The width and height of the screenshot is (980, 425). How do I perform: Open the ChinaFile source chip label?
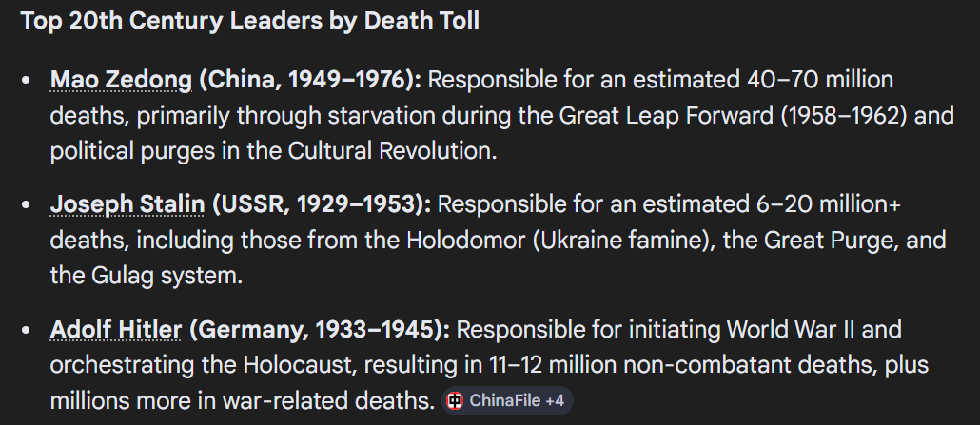tap(504, 400)
